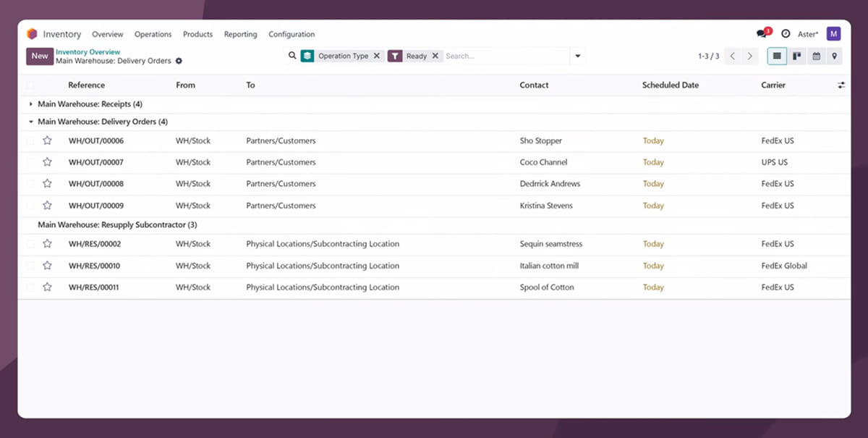Star the WH/OUT/00007 order
868x438 pixels.
pos(47,162)
